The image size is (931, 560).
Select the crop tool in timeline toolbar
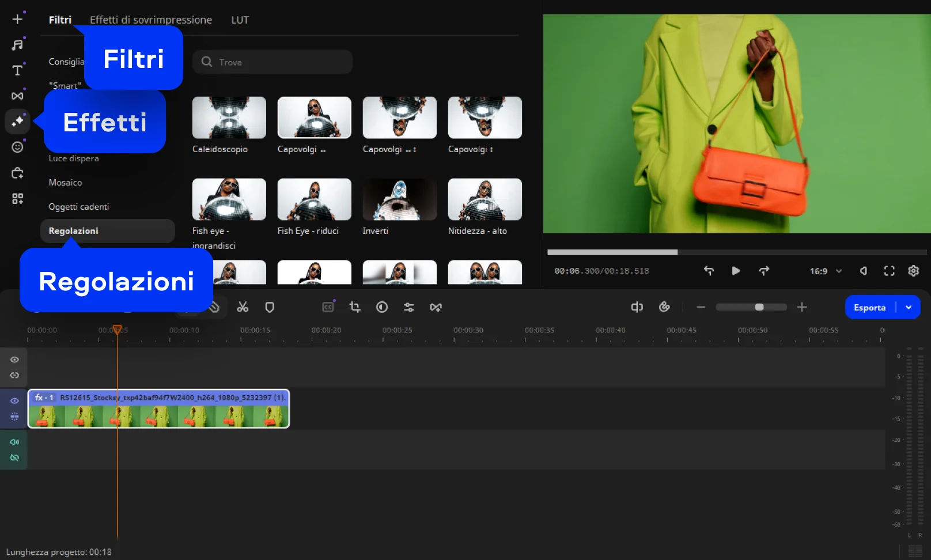[355, 307]
